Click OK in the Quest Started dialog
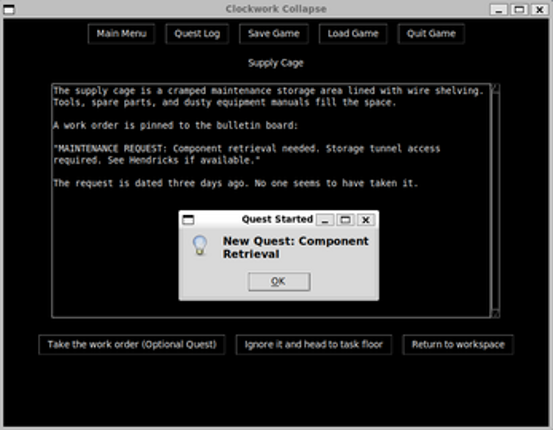The height and width of the screenshot is (430, 553). (x=279, y=281)
